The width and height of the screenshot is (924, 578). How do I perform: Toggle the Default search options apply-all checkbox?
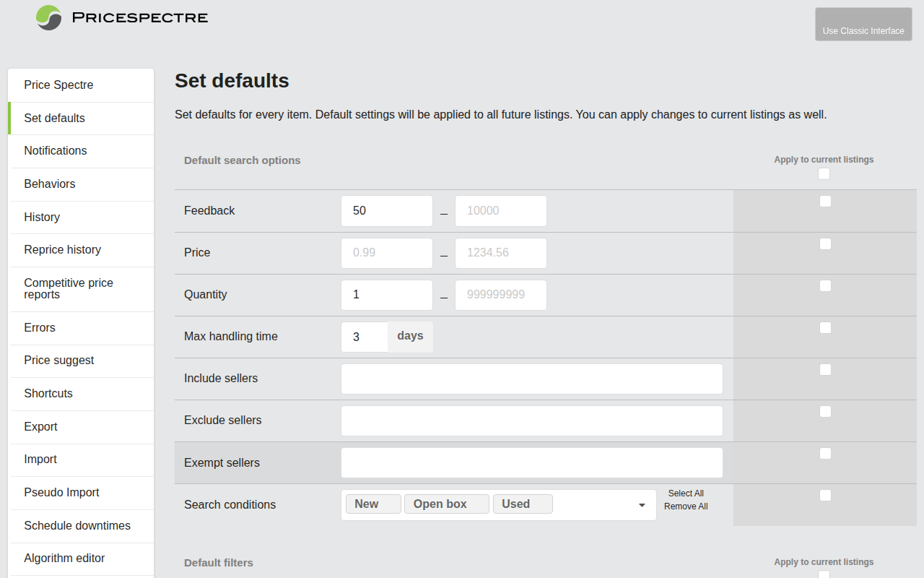coord(824,173)
